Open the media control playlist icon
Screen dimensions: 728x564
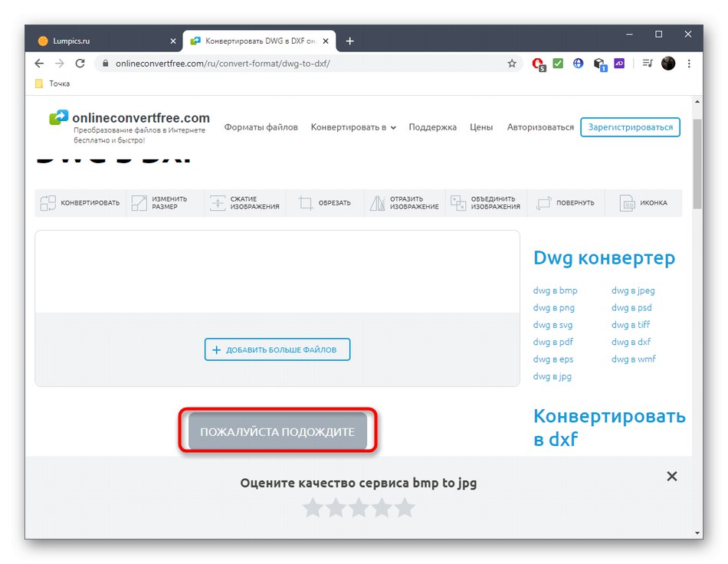(x=648, y=63)
